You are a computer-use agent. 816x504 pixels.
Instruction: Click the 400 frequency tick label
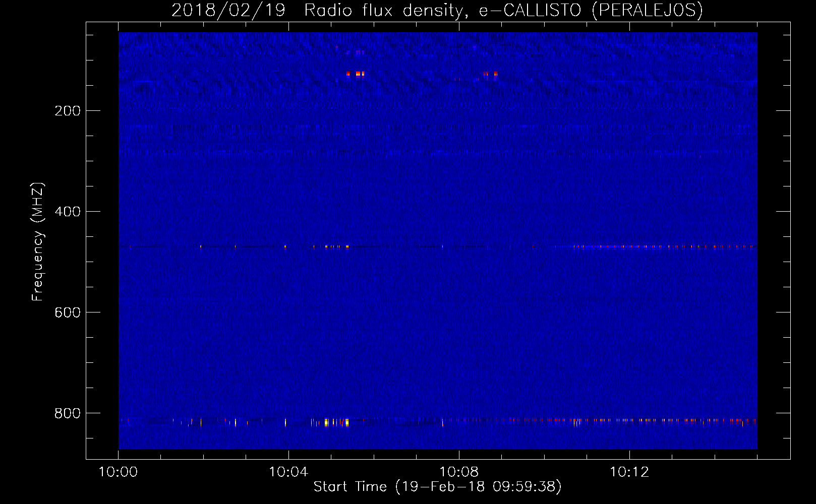pos(68,212)
